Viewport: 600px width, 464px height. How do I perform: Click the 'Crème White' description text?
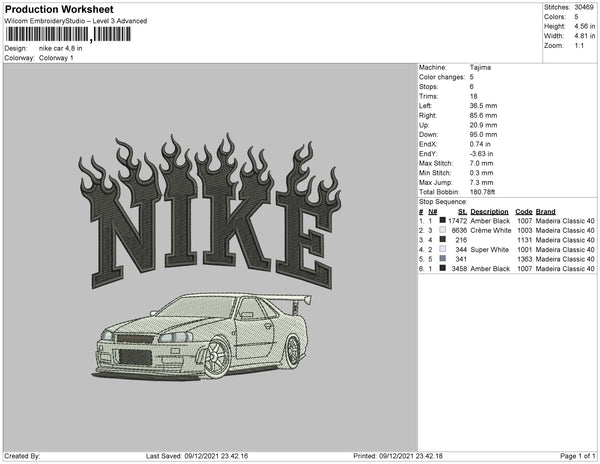pyautogui.click(x=491, y=230)
